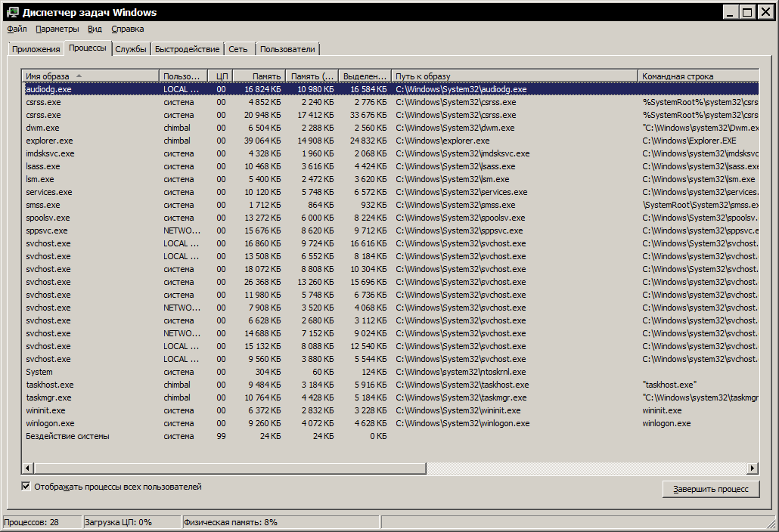Close the Task Manager window
The width and height of the screenshot is (779, 532).
tap(765, 12)
